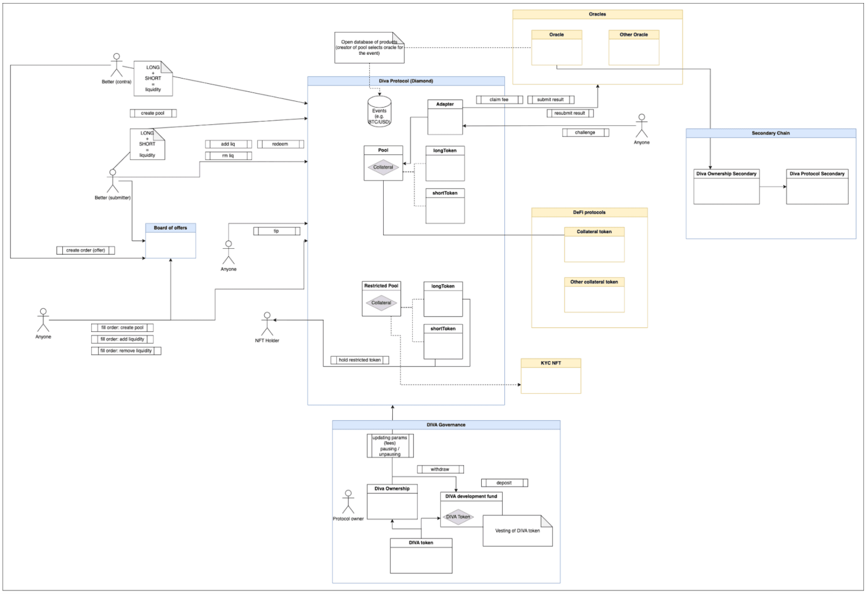868x594 pixels.
Task: Select the Diva Protocol Secondary box
Action: tap(817, 186)
